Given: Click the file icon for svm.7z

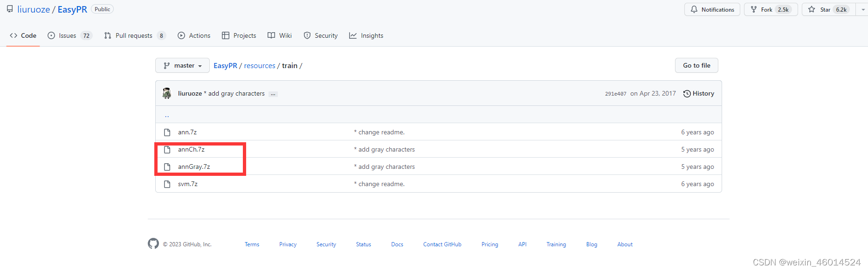Looking at the screenshot, I should pos(167,184).
